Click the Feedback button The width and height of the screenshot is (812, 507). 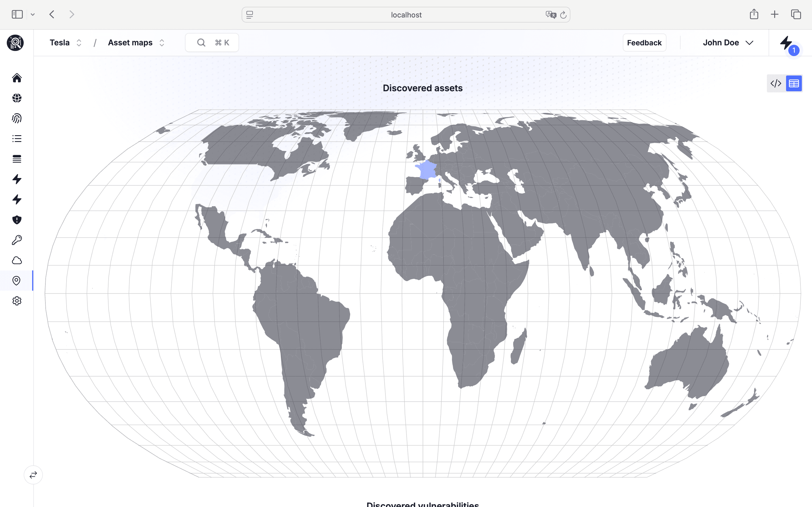tap(644, 43)
